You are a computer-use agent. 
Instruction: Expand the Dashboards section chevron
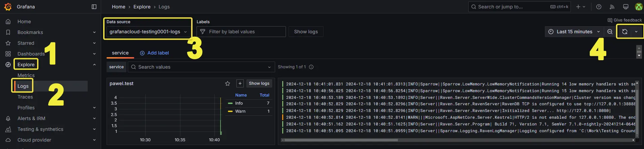coord(94,54)
